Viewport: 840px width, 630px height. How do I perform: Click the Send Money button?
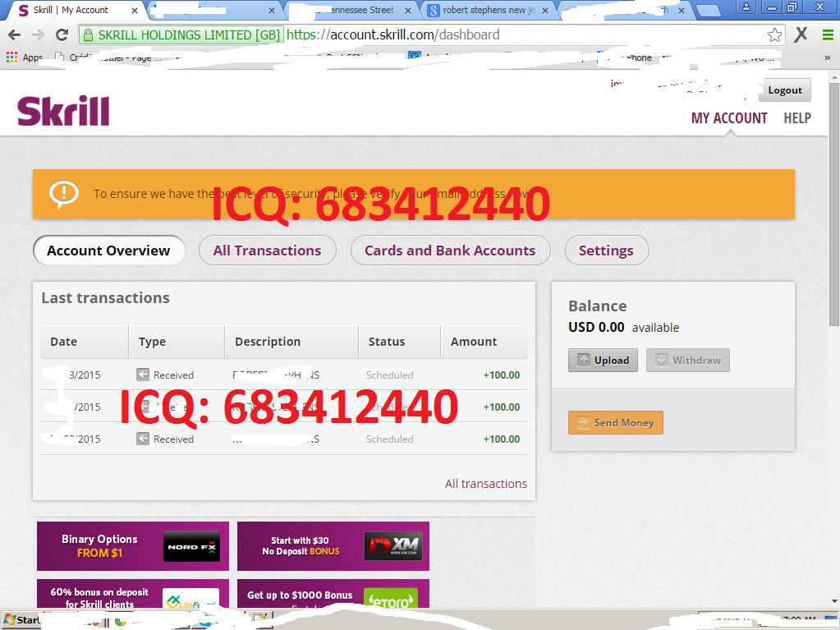616,423
